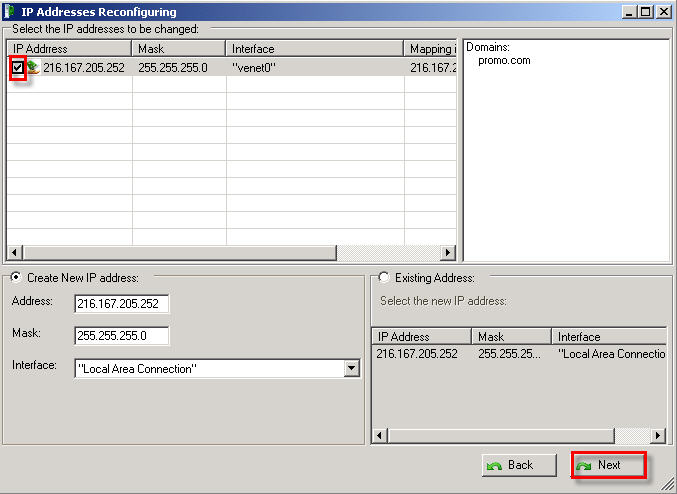Click the existing address list's right scroll arrow
The width and height of the screenshot is (677, 494).
[x=658, y=435]
